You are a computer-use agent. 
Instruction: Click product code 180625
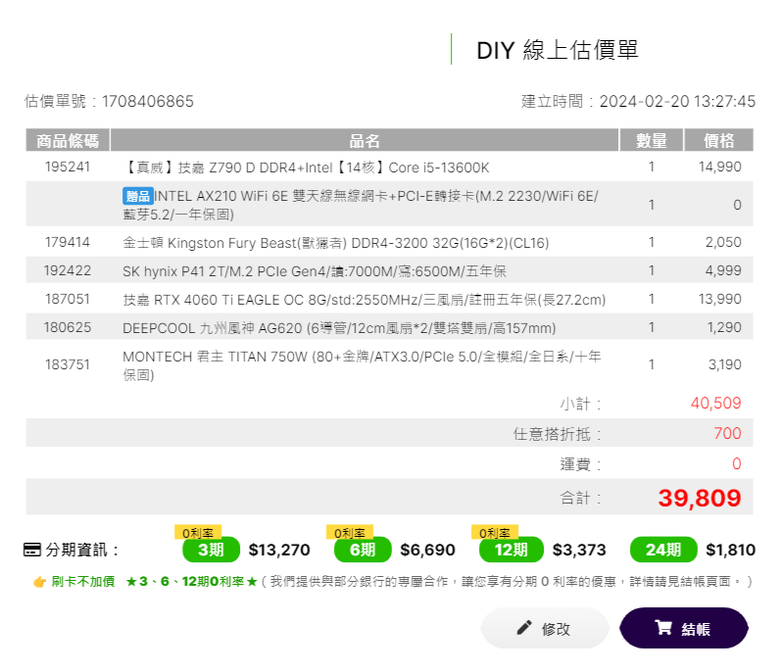coord(67,327)
